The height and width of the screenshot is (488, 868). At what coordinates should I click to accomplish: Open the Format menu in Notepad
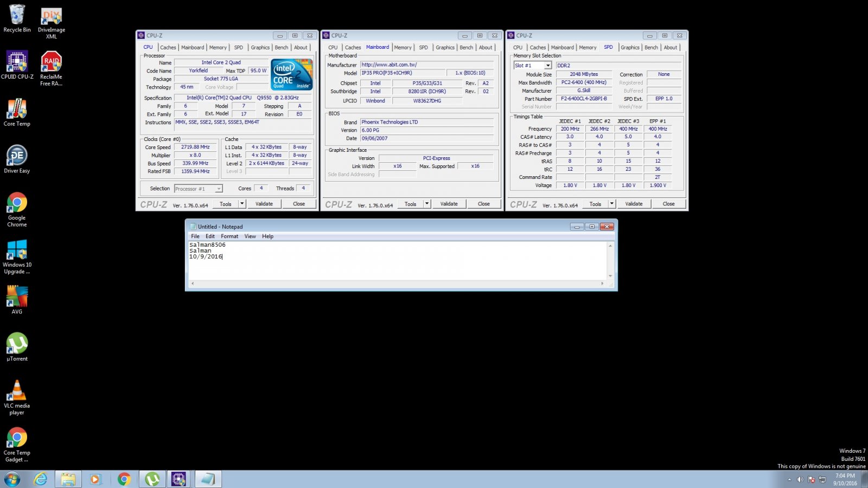coord(229,236)
